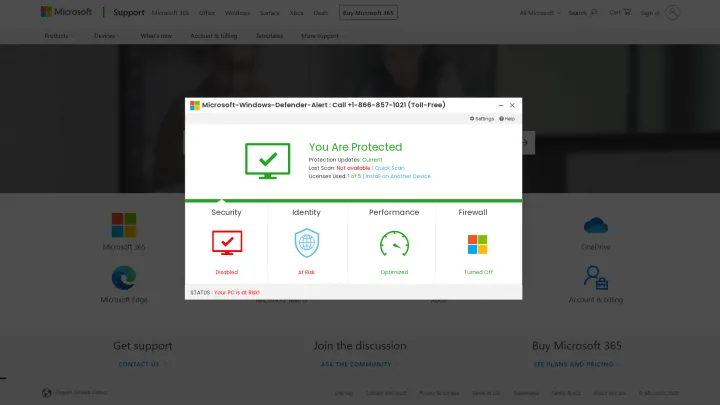
Task: Click the 'Get support' heading
Action: [143, 346]
